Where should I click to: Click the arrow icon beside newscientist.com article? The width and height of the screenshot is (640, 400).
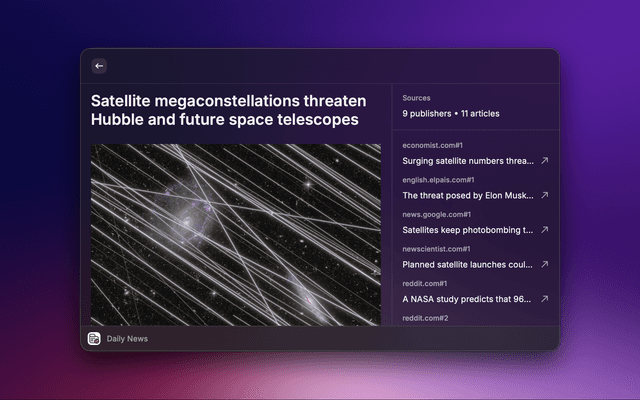(x=544, y=264)
